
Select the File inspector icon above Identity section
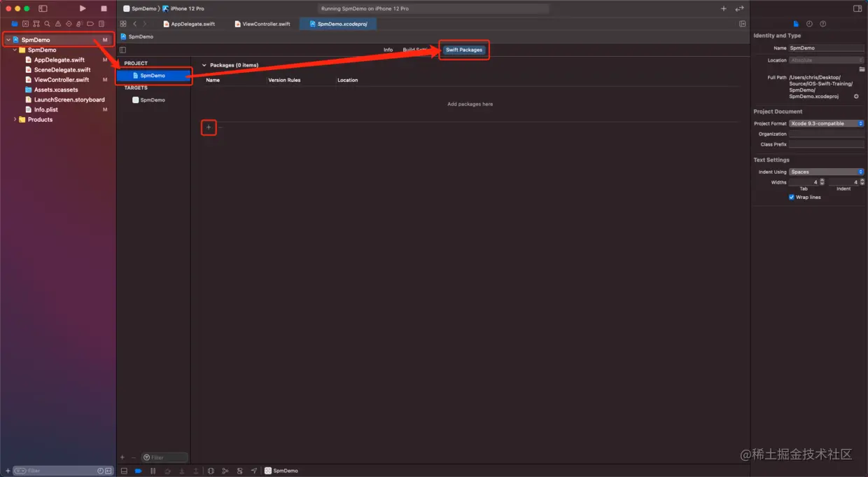(796, 23)
